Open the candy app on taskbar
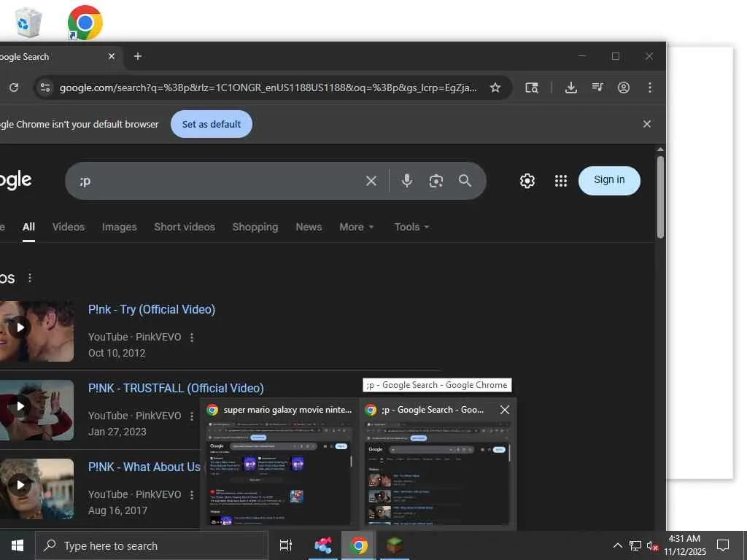The image size is (747, 560). (x=323, y=545)
